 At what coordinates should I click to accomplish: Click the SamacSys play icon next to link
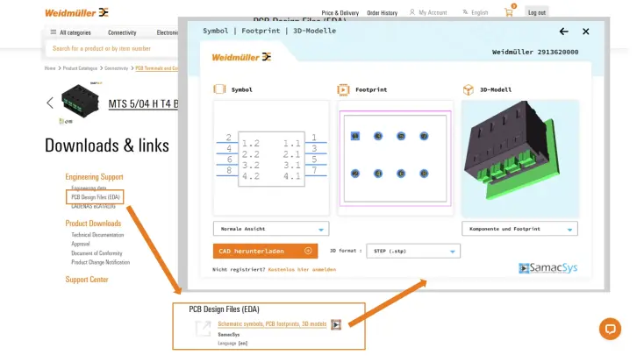click(x=336, y=324)
